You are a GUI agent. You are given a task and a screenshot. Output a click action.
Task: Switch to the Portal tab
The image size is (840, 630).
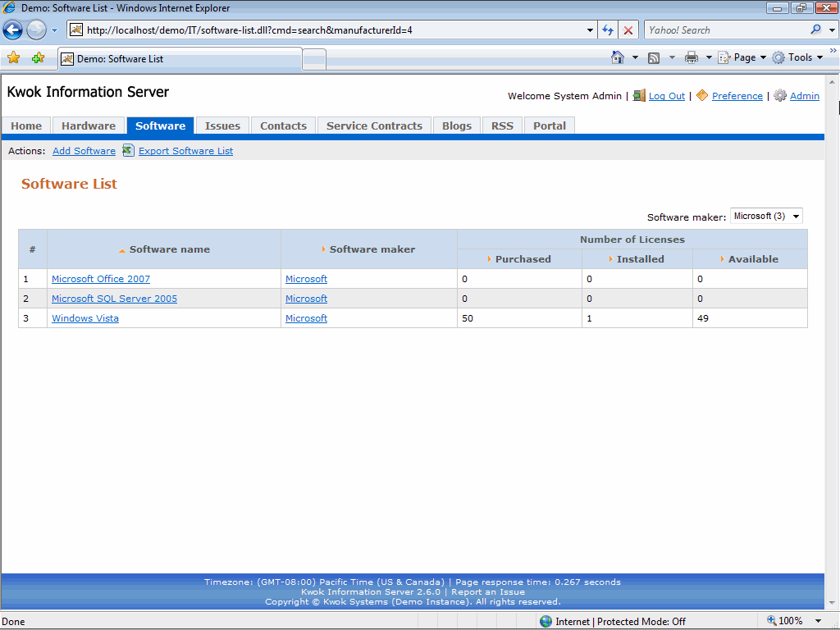(550, 126)
